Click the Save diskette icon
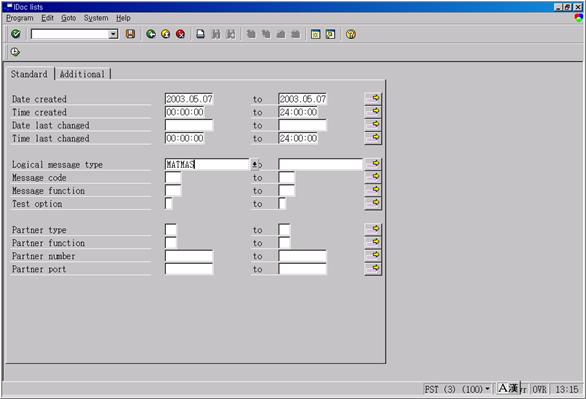 [130, 34]
